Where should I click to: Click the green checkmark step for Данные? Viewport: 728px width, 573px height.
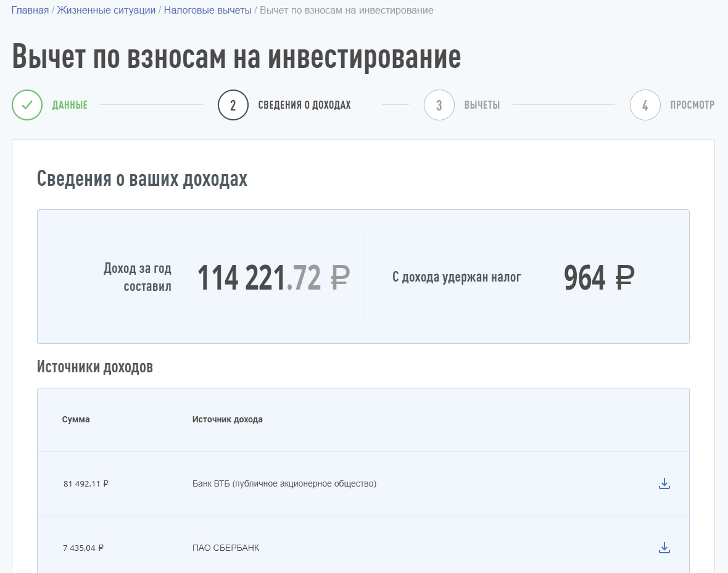27,105
